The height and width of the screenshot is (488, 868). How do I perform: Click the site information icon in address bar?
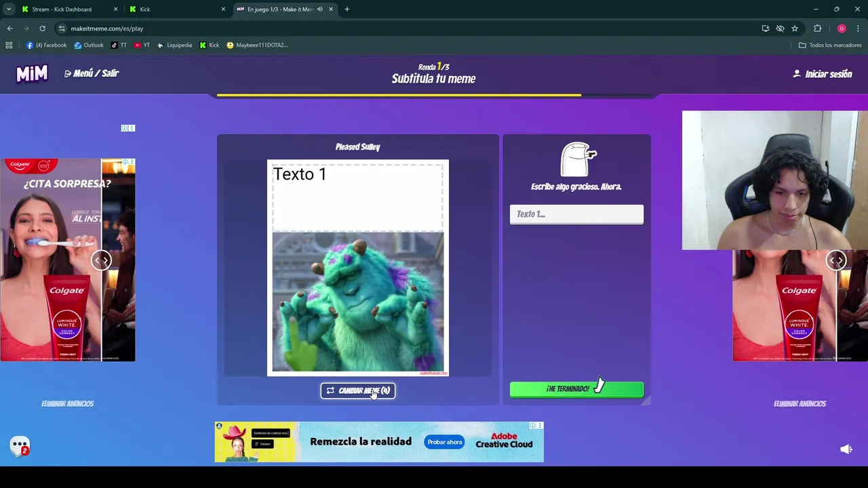[x=62, y=28]
